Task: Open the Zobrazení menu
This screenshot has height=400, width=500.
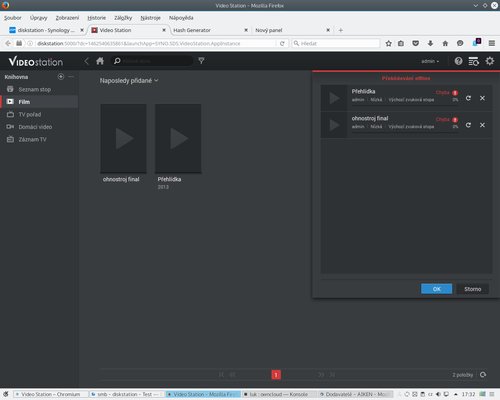Action: coord(67,18)
